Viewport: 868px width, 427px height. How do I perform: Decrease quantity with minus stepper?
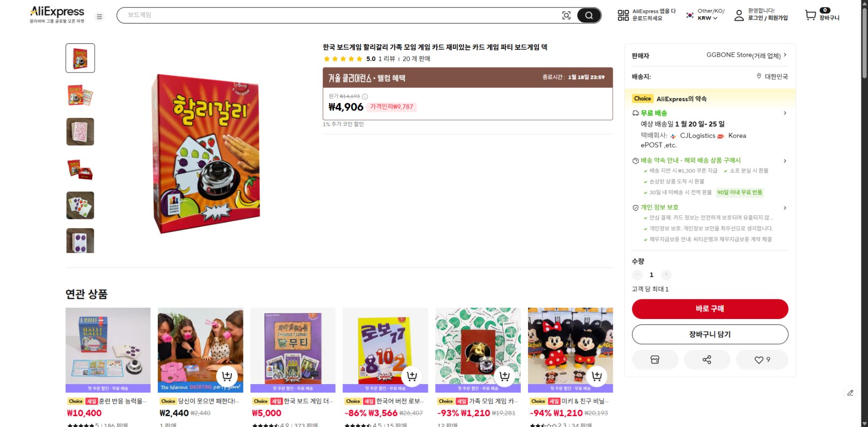tap(638, 275)
